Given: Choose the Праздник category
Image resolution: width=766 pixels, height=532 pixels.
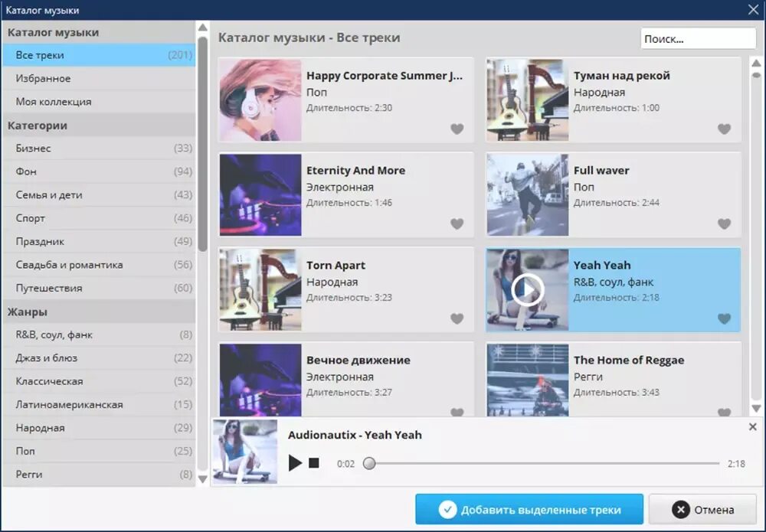Looking at the screenshot, I should tap(99, 241).
